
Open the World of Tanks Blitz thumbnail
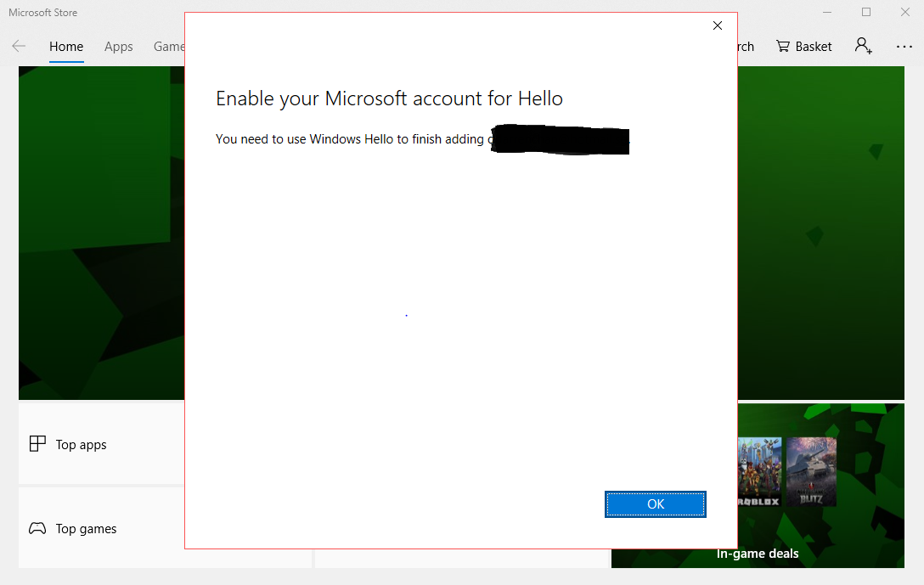811,471
